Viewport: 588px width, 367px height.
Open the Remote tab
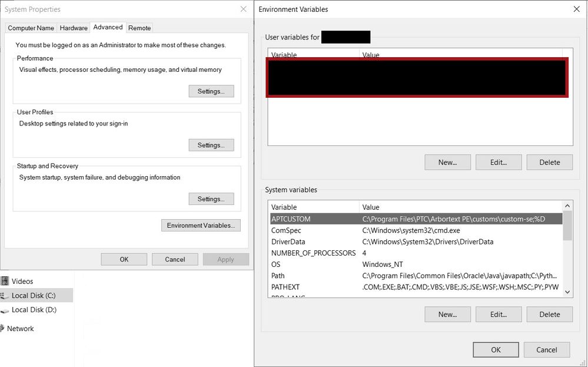139,28
